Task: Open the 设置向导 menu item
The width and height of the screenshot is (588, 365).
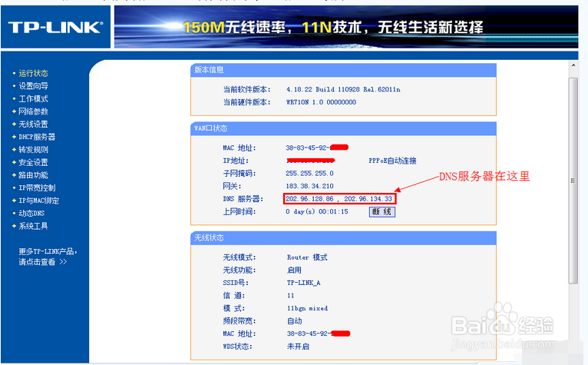Action: (x=33, y=86)
